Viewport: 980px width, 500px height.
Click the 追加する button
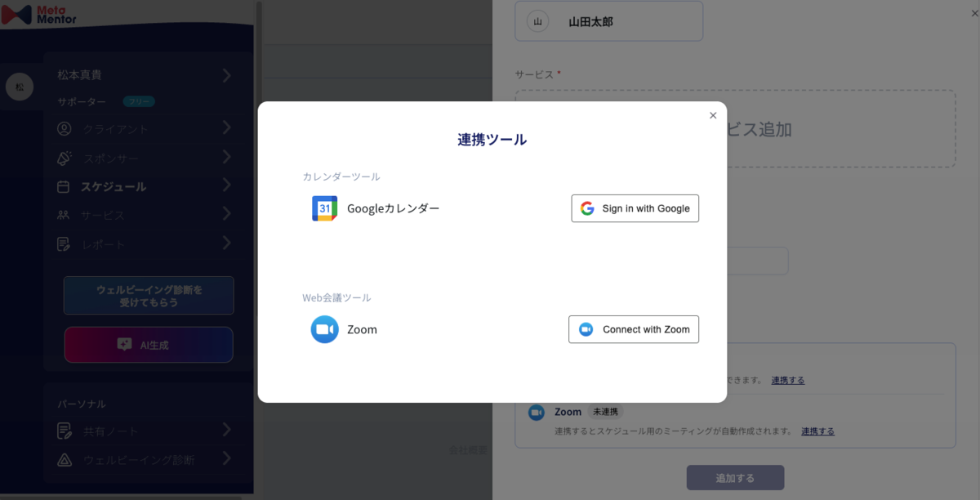735,478
